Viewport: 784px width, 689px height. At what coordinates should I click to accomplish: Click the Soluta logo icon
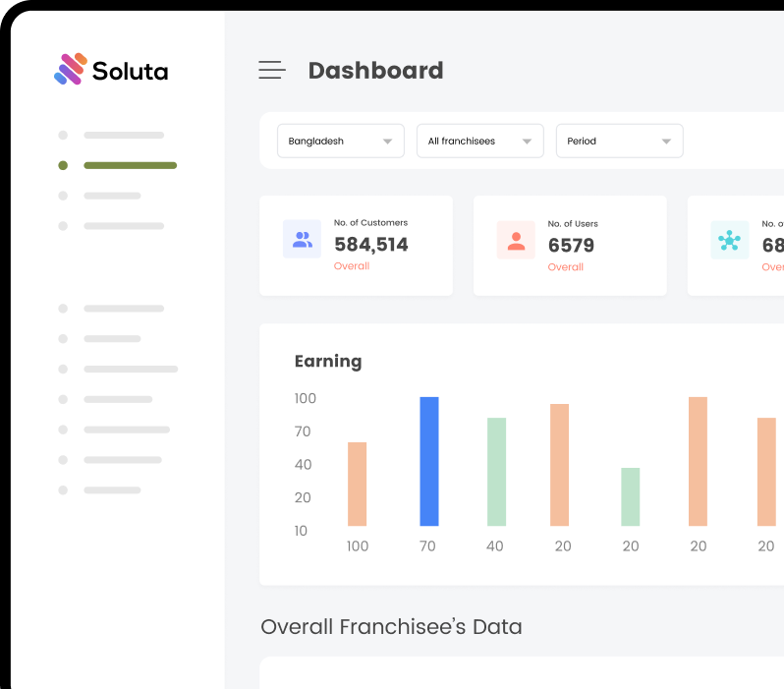click(x=71, y=69)
